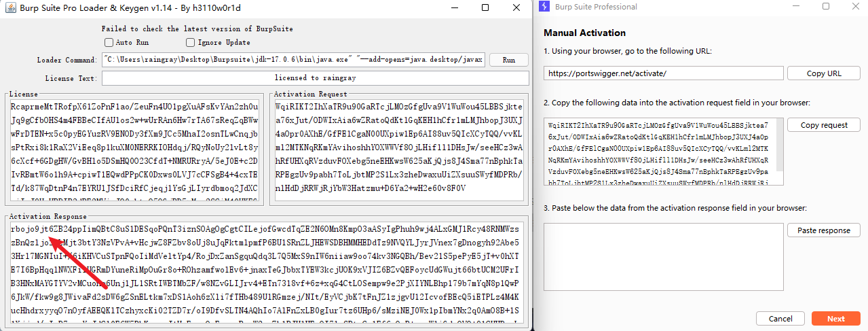Click the portswigger.net activate URL field
Image resolution: width=868 pixels, height=331 pixels.
pyautogui.click(x=664, y=73)
